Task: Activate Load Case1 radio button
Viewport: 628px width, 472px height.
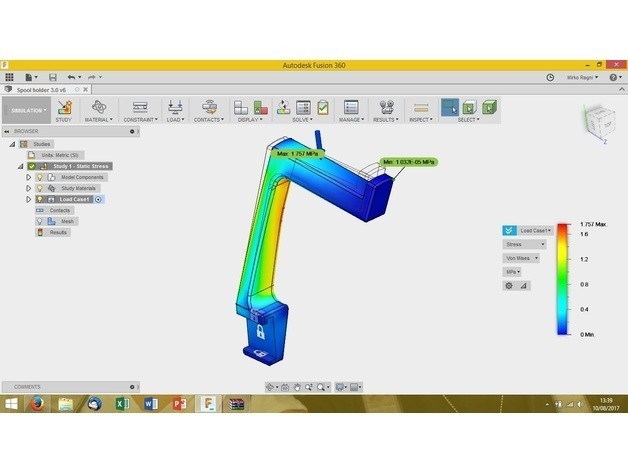Action: [x=99, y=199]
